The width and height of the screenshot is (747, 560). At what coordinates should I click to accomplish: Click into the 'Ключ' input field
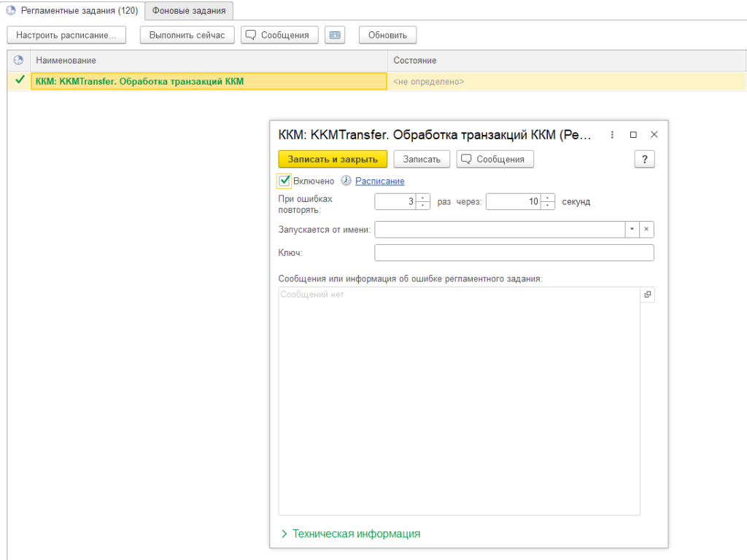click(514, 252)
